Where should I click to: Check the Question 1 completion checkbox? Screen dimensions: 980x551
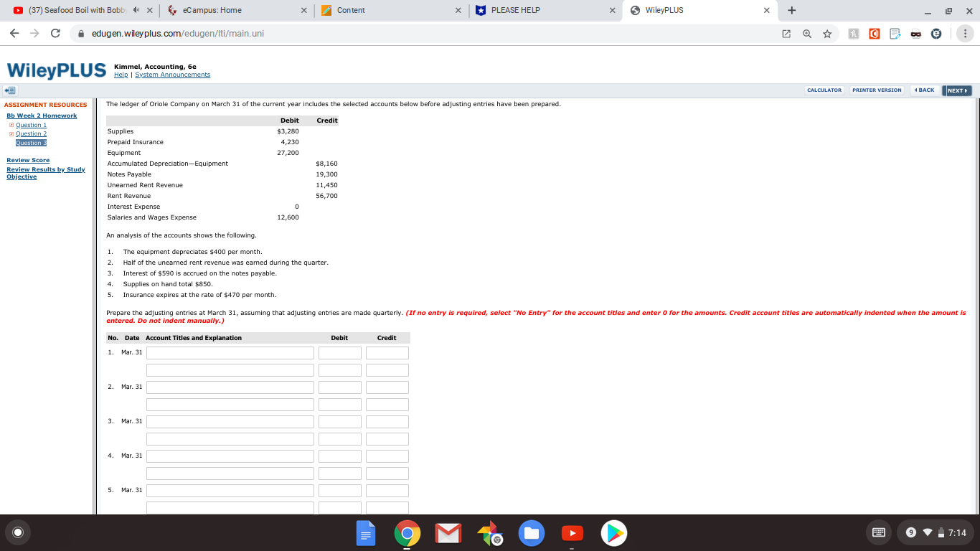pos(11,125)
